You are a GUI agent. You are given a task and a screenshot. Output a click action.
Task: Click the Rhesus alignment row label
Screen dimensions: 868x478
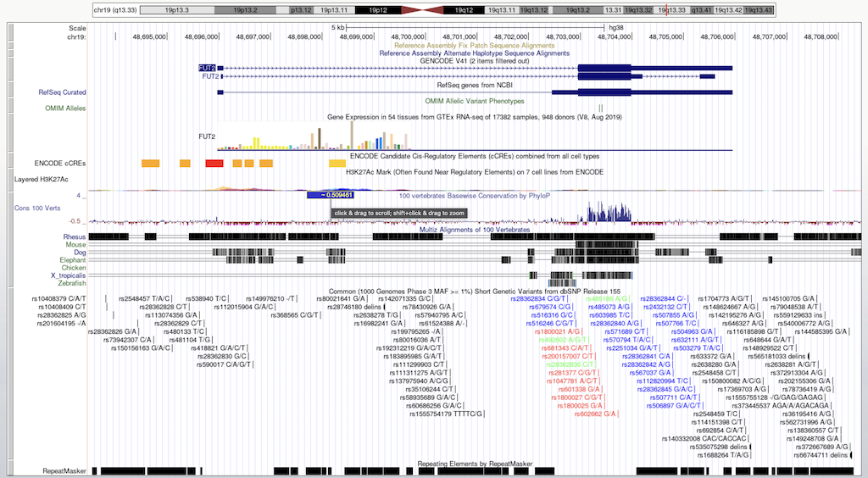pyautogui.click(x=74, y=235)
